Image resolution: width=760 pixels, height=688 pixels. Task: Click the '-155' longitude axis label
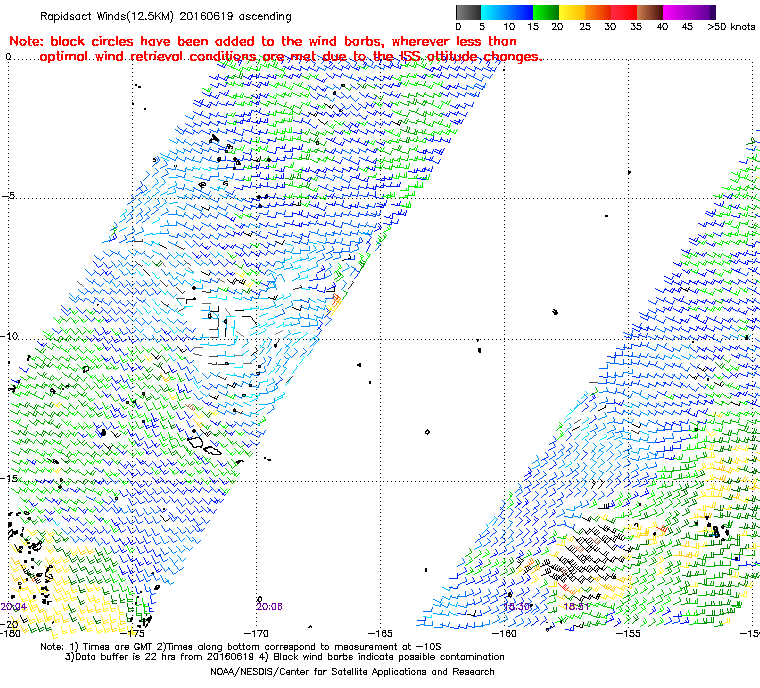(x=628, y=633)
